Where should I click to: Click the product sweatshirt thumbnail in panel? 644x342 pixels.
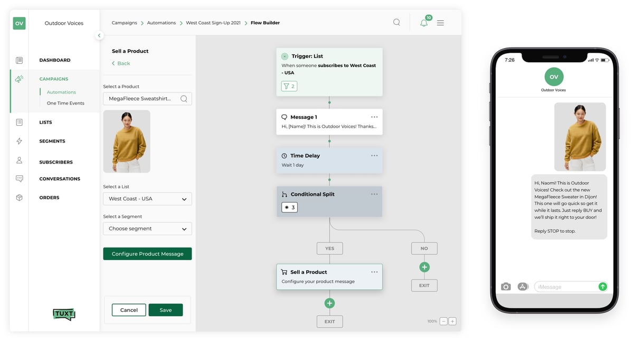click(127, 141)
